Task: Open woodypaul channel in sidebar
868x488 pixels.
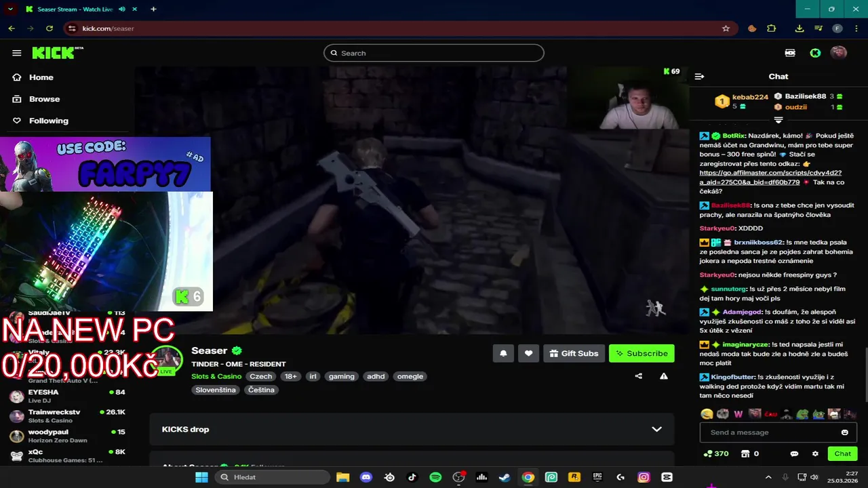Action: [x=66, y=436]
